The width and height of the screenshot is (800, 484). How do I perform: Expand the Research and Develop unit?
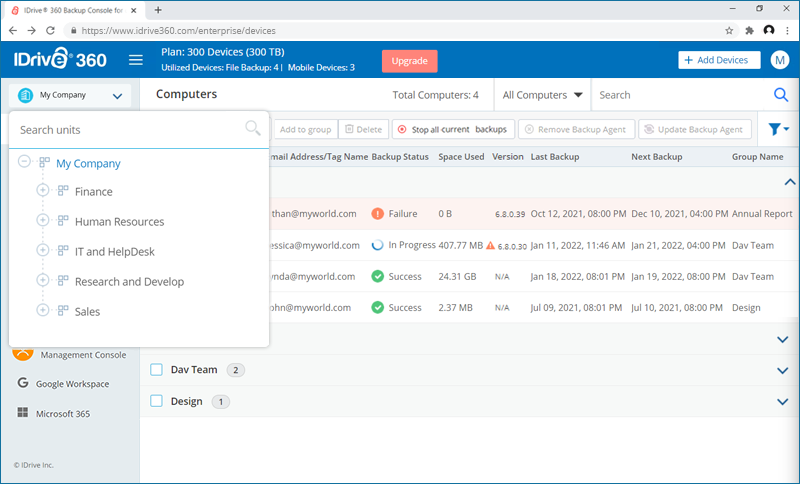(43, 280)
